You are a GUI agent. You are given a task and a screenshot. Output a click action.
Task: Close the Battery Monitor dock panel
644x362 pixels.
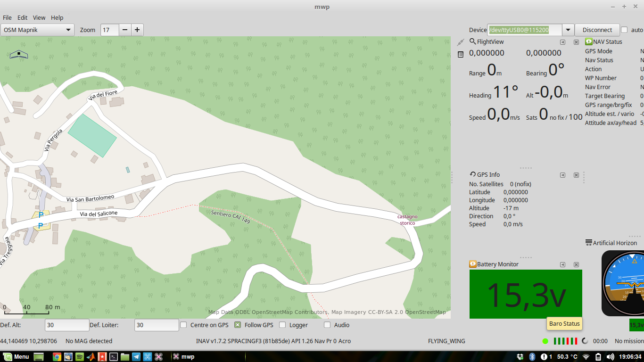[x=576, y=264]
